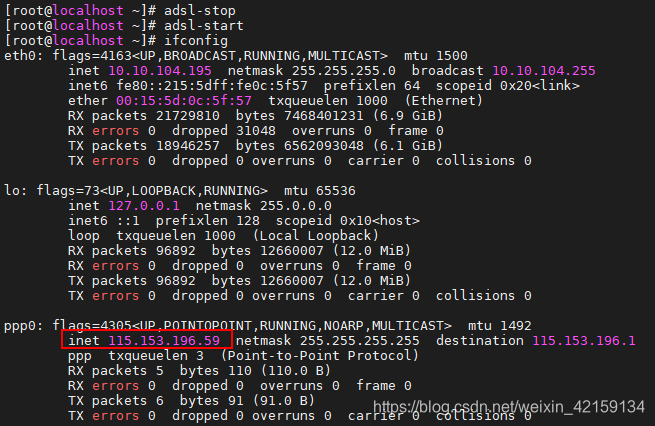Click the ppp0 interface name

tap(20, 325)
